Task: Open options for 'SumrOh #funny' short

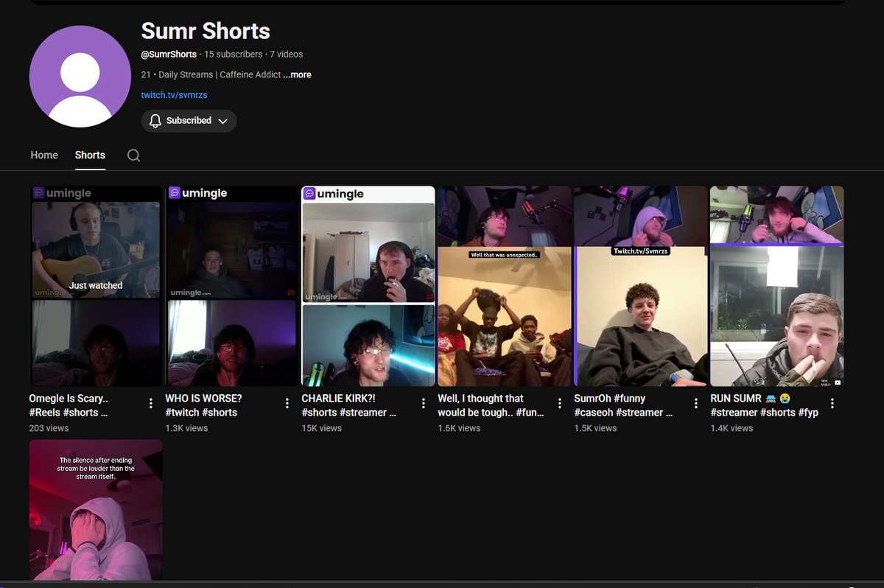Action: pos(696,403)
